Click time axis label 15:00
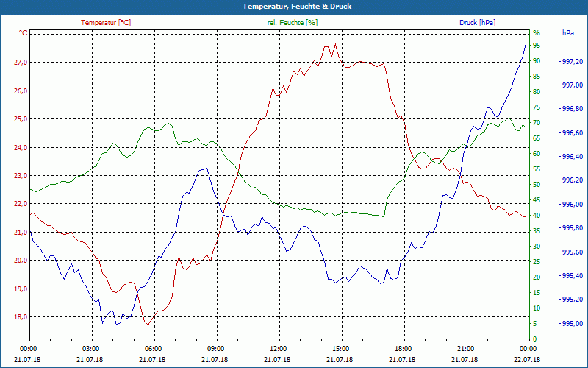 340,348
